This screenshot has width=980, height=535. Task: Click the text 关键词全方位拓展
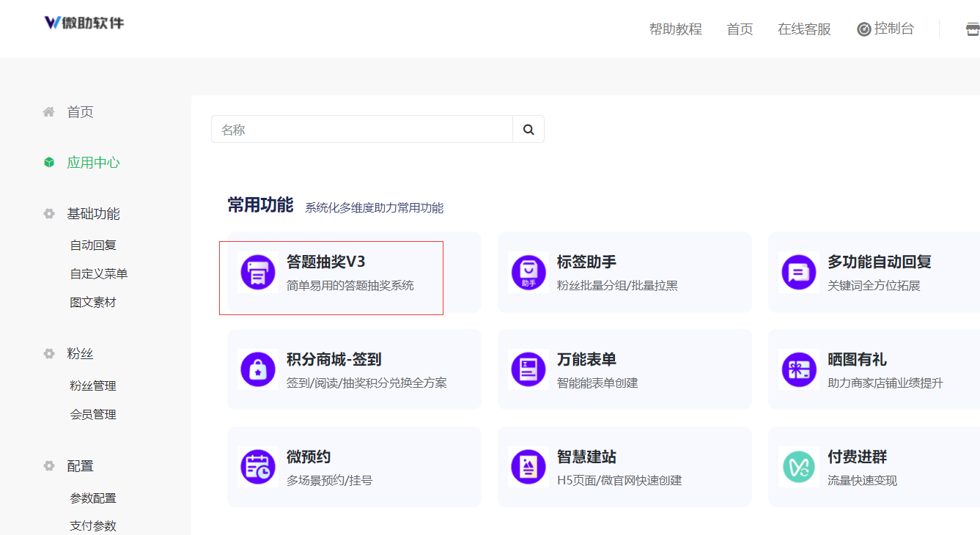[874, 286]
